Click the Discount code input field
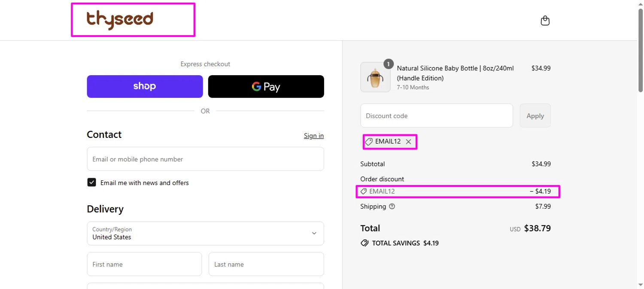This screenshot has height=289, width=644. 437,116
